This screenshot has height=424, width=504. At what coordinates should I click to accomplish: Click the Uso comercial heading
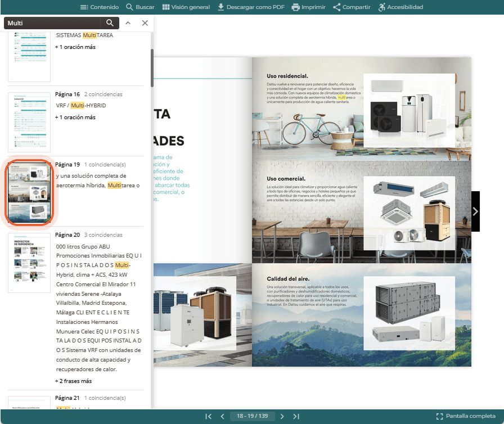click(286, 179)
